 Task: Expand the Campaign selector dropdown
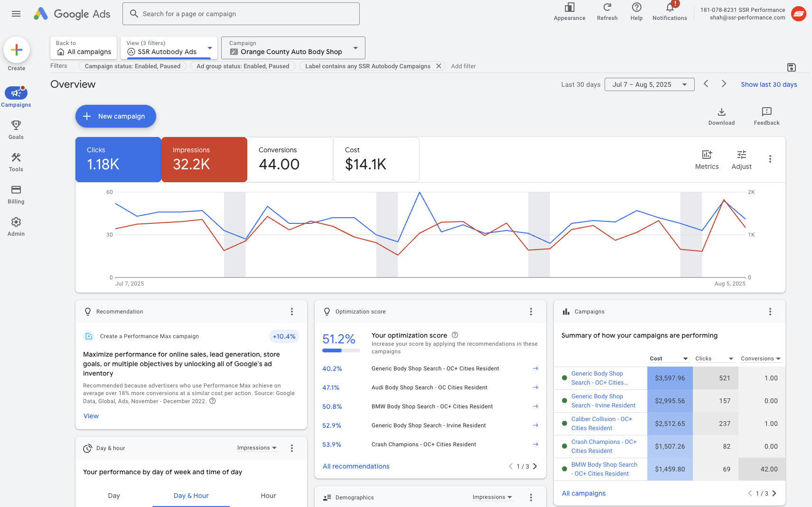(293, 48)
